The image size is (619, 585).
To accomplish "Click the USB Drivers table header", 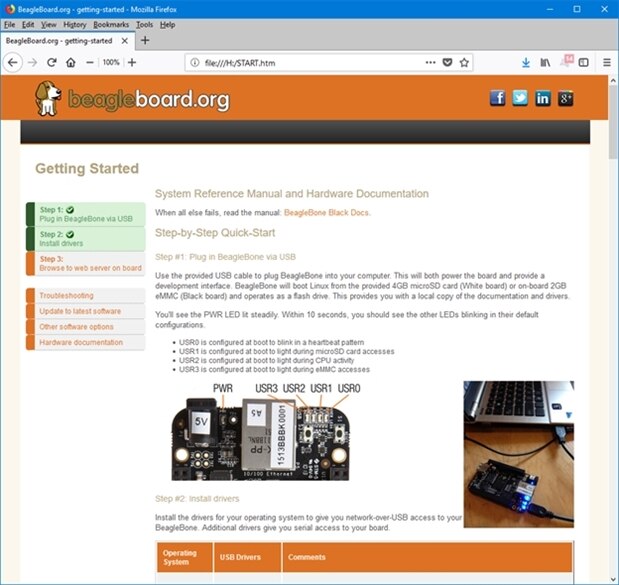I will pyautogui.click(x=248, y=557).
